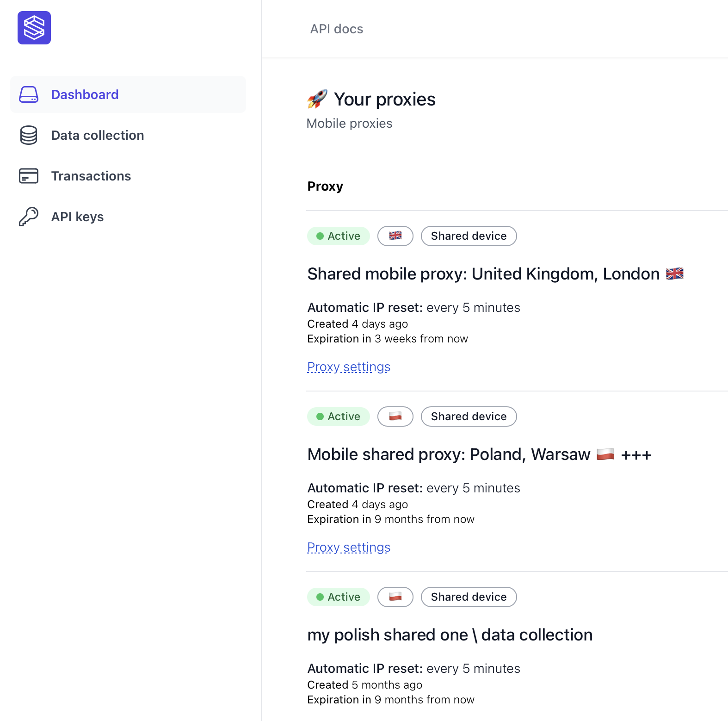The width and height of the screenshot is (728, 721).
Task: Click the UK flag badge on first proxy
Action: click(x=395, y=236)
